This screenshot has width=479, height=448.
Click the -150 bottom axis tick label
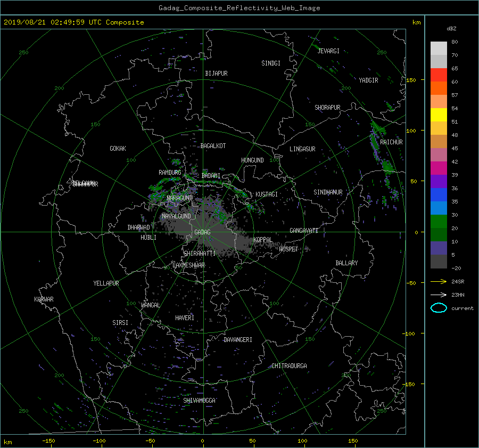48,441
